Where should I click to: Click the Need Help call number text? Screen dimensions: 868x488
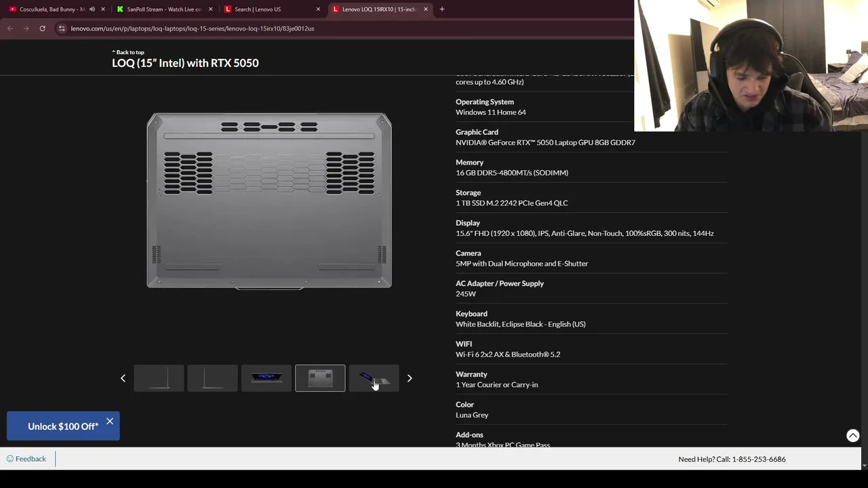pyautogui.click(x=732, y=460)
